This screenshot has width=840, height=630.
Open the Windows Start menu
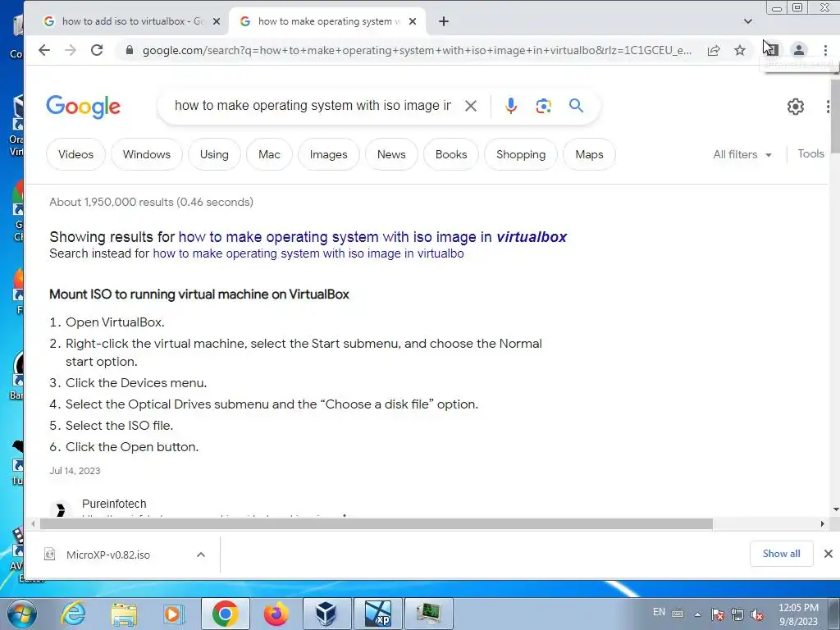pyautogui.click(x=21, y=614)
